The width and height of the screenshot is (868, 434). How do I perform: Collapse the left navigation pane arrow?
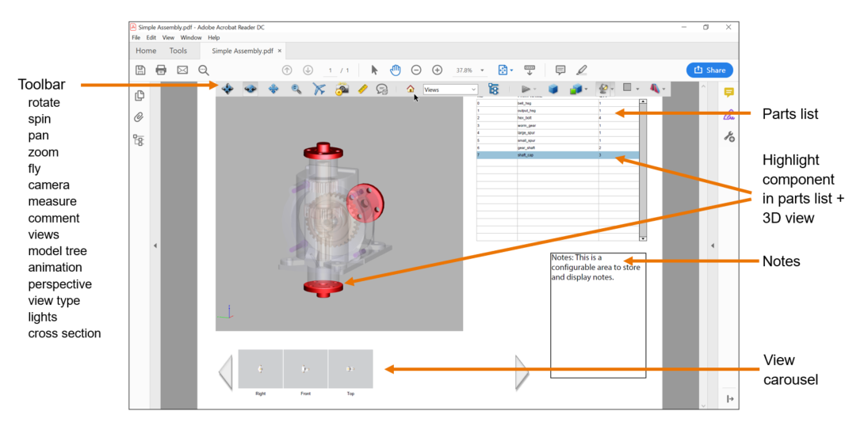[x=155, y=246]
